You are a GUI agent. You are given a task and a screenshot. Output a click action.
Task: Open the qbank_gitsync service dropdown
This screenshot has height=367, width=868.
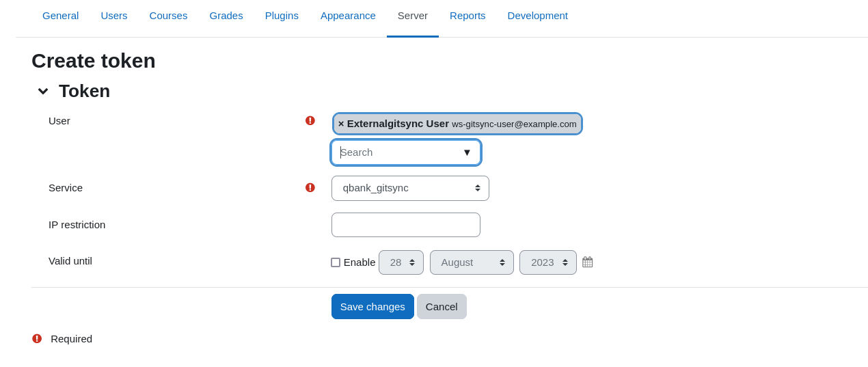(x=410, y=188)
